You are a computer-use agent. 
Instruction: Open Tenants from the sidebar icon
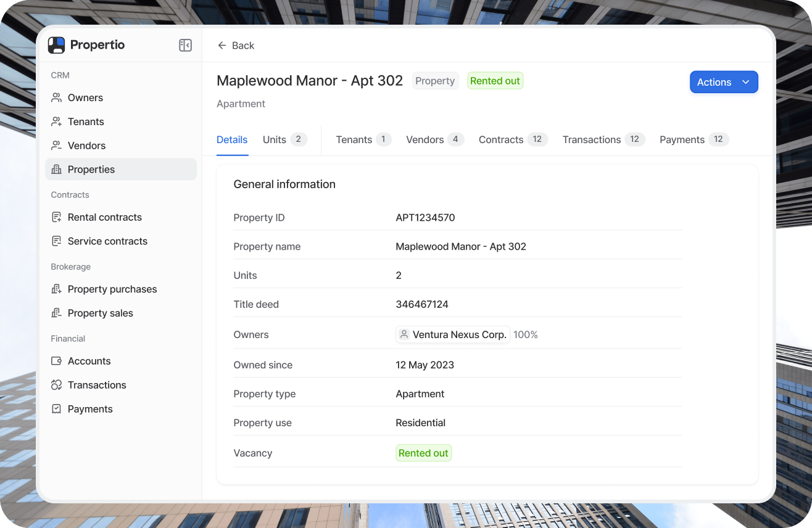(x=57, y=122)
